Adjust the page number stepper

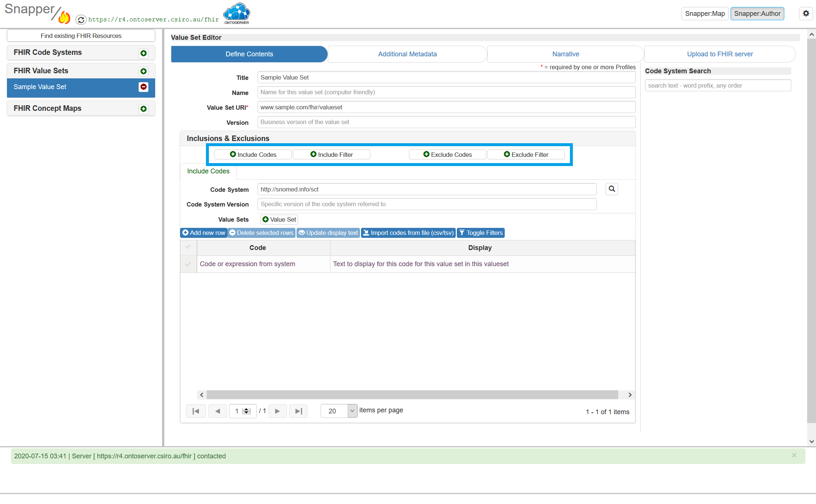(247, 411)
